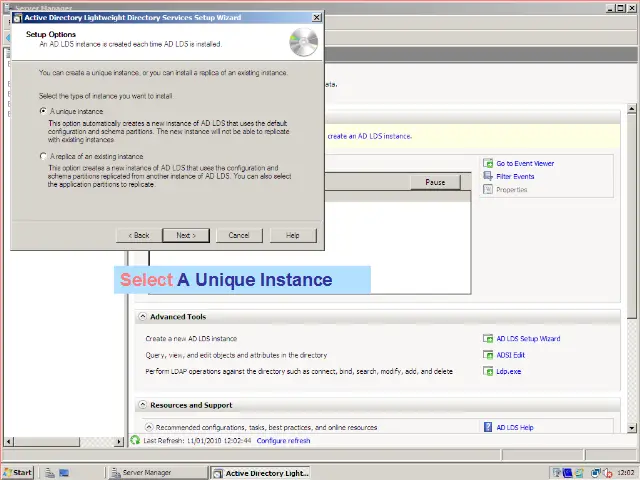Click the wizard title bar icon
640x480 pixels.
click(17, 18)
